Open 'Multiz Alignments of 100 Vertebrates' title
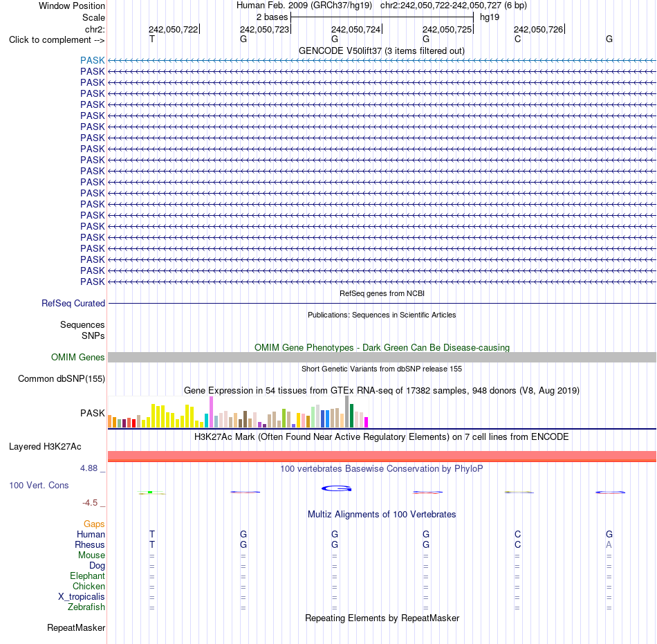The height and width of the screenshot is (644, 657). [382, 514]
